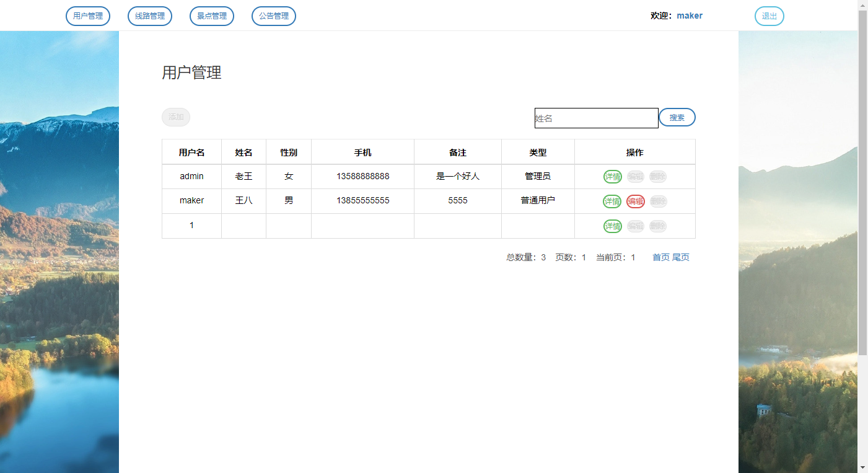Click the page vertical scrollbar thumb
Image resolution: width=868 pixels, height=473 pixels.
click(x=862, y=183)
